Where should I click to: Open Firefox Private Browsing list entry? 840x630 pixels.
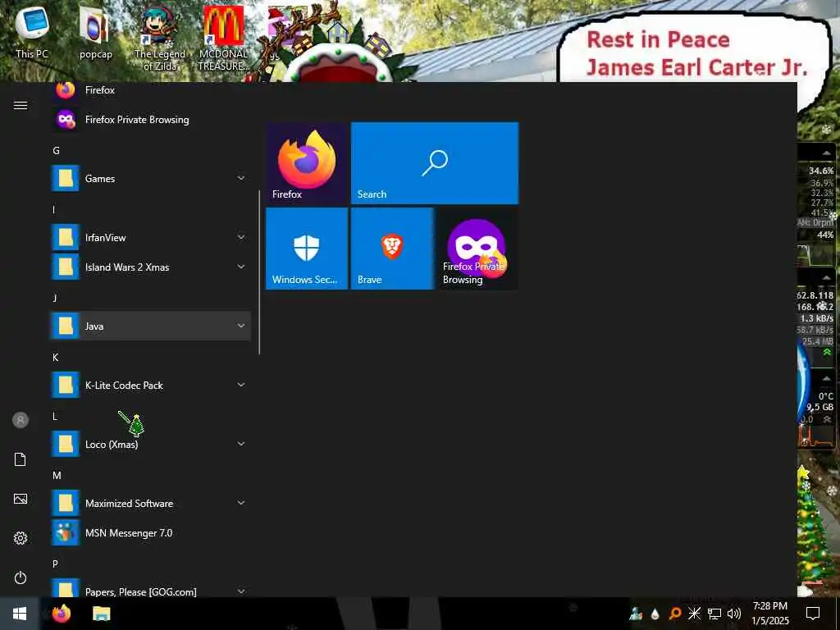tap(151, 120)
